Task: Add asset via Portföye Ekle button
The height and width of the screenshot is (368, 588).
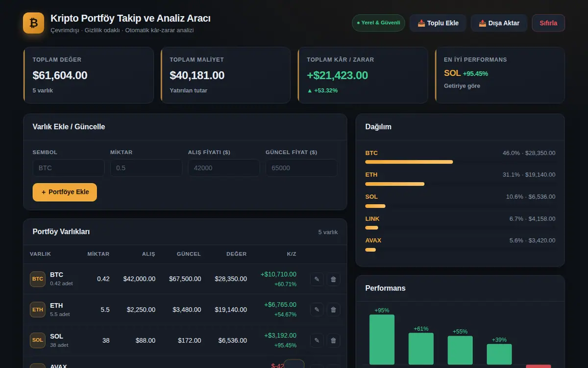Action: coord(65,192)
